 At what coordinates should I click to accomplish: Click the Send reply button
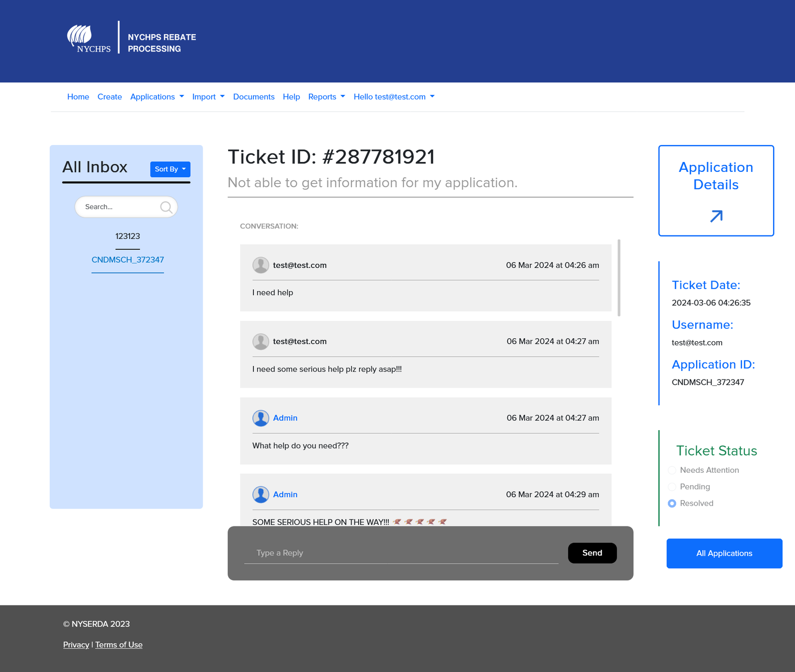pyautogui.click(x=592, y=553)
